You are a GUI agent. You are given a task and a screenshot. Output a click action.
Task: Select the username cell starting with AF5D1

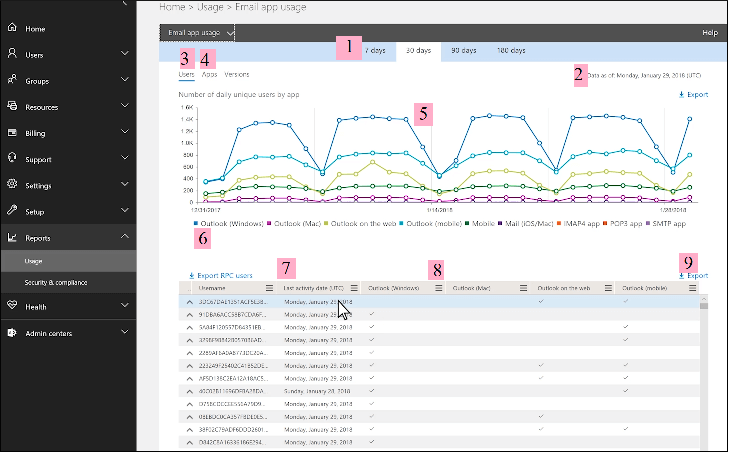click(x=233, y=379)
